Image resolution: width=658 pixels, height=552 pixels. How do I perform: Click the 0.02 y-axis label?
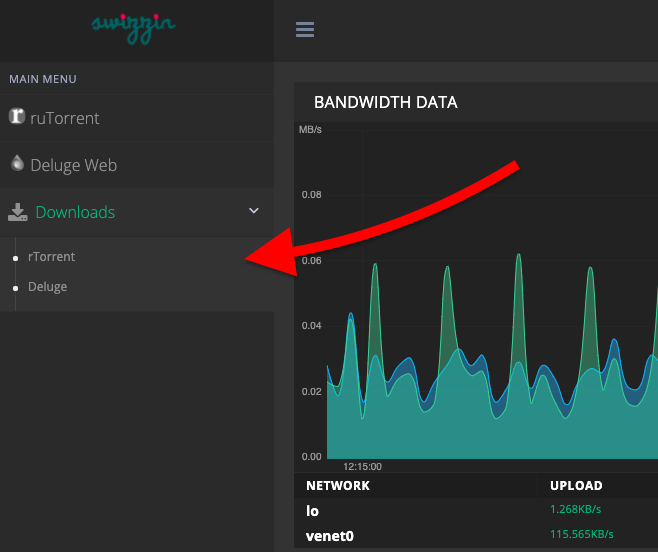(x=311, y=392)
